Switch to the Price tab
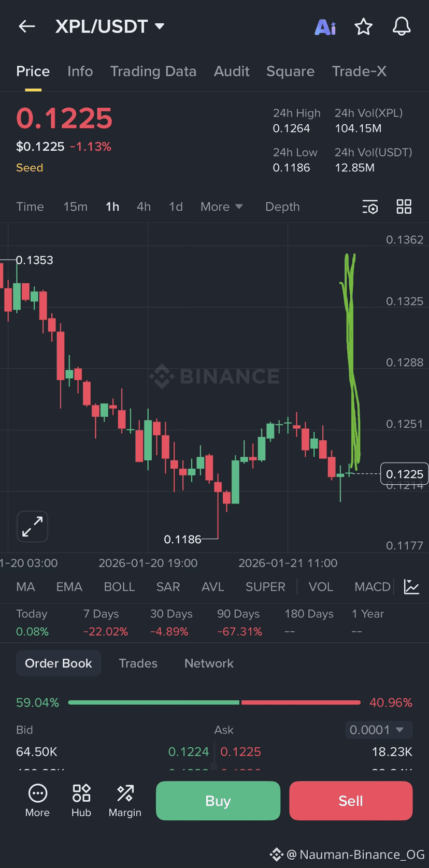Image resolution: width=429 pixels, height=868 pixels. 33,71
